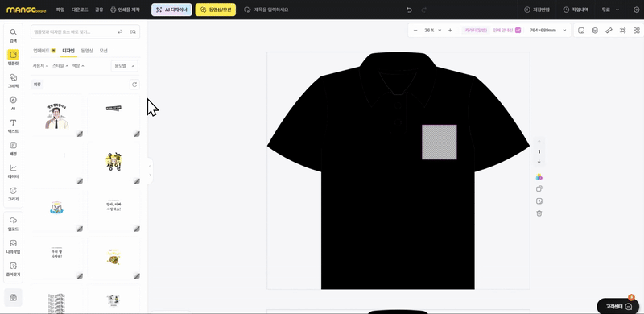Toggle the ruler icon
This screenshot has width=644, height=314.
coord(609,31)
